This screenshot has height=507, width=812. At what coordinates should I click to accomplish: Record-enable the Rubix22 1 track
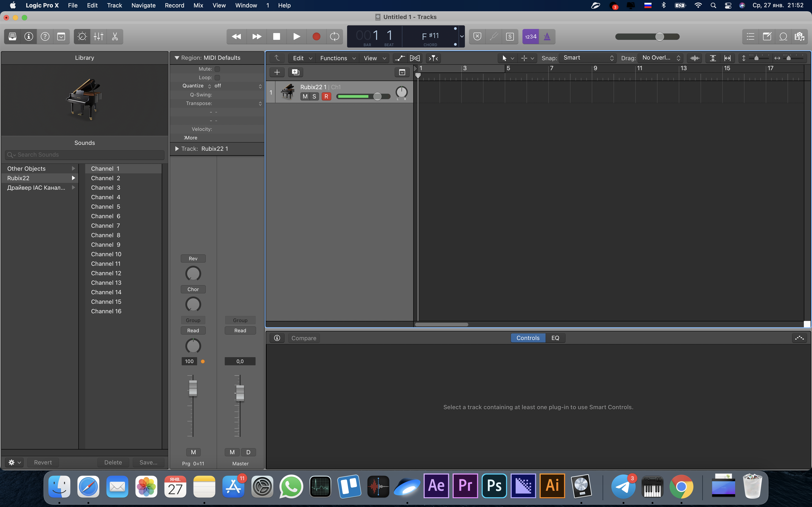(x=326, y=97)
